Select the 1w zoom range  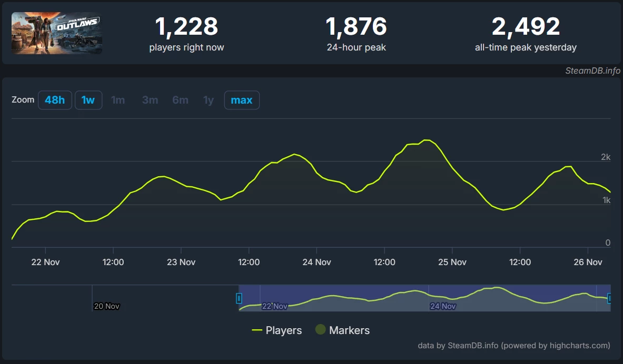pos(88,100)
